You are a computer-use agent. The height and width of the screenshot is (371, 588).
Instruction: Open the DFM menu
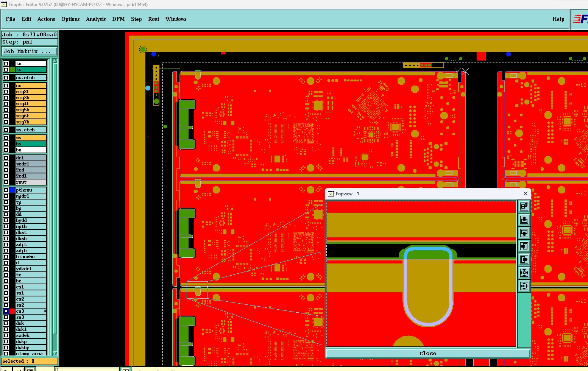coord(119,19)
